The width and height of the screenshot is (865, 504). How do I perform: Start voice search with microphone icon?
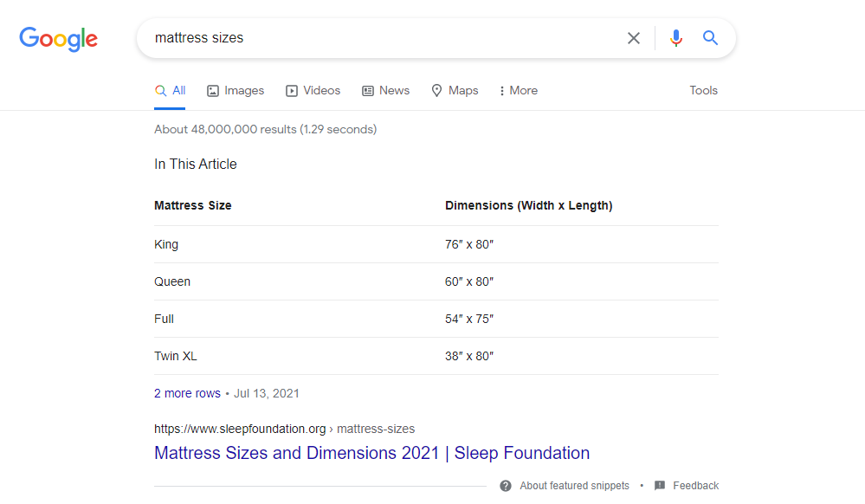tap(676, 38)
